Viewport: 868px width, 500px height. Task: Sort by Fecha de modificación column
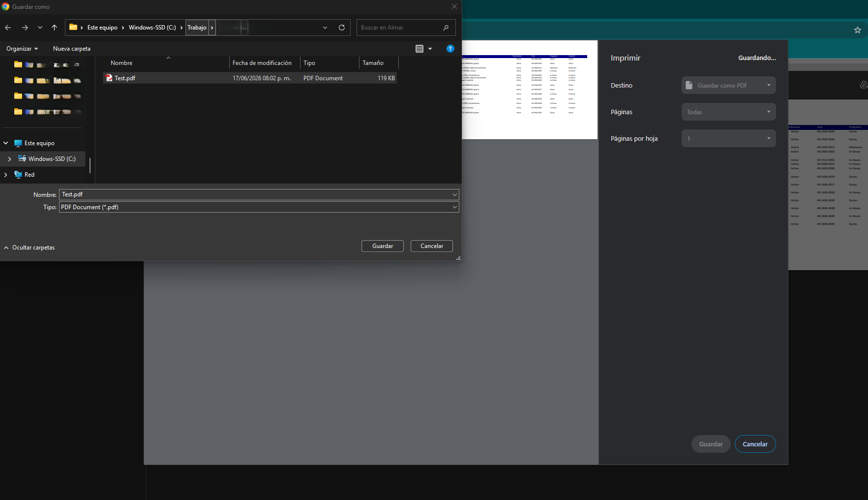tap(262, 63)
